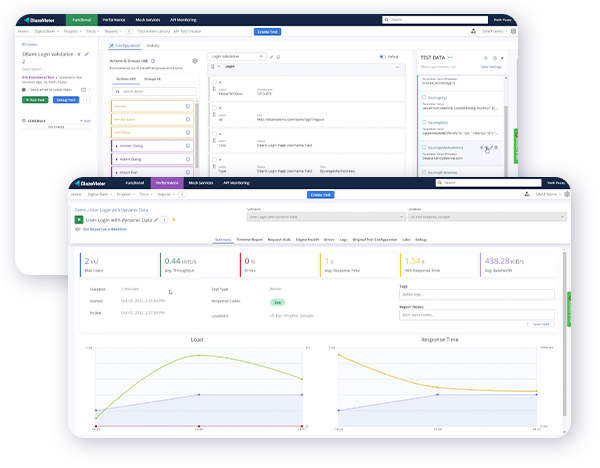Click info icon on the Answer Dialog action

pyautogui.click(x=188, y=146)
